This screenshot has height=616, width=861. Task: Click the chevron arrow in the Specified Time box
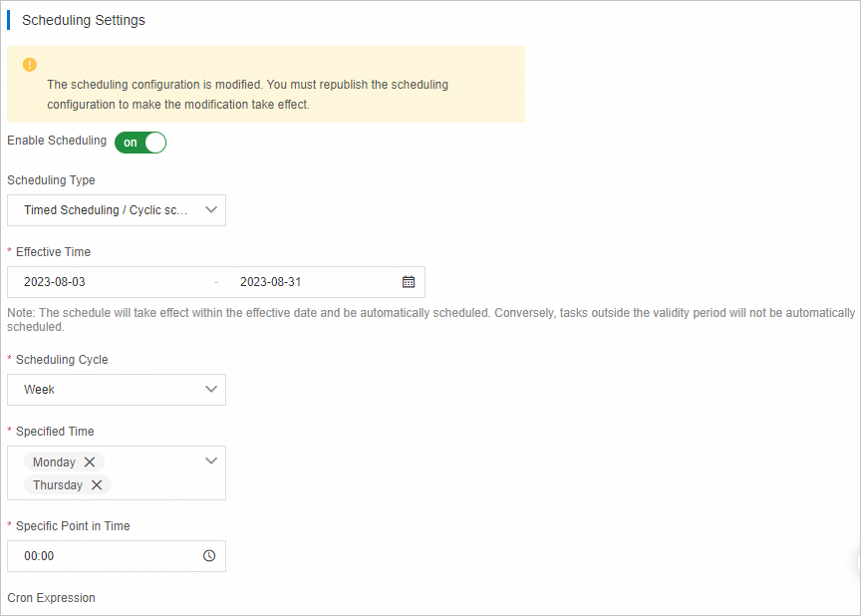210,462
